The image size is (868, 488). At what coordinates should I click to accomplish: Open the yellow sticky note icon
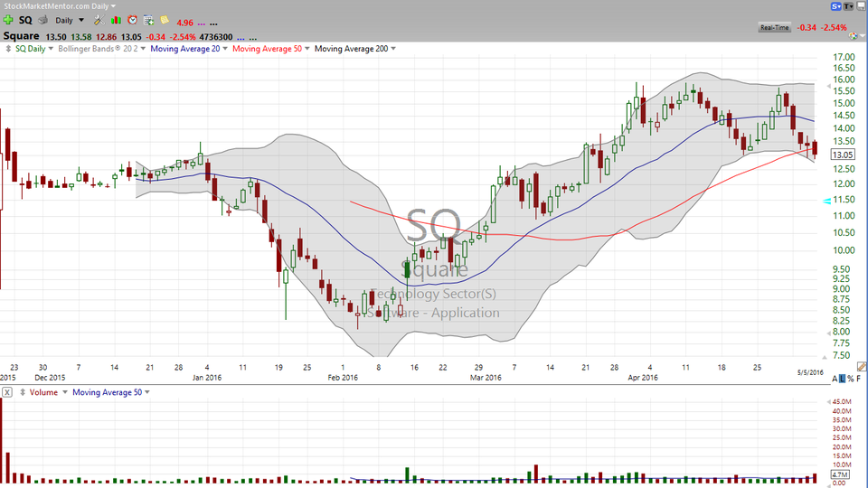click(x=164, y=20)
